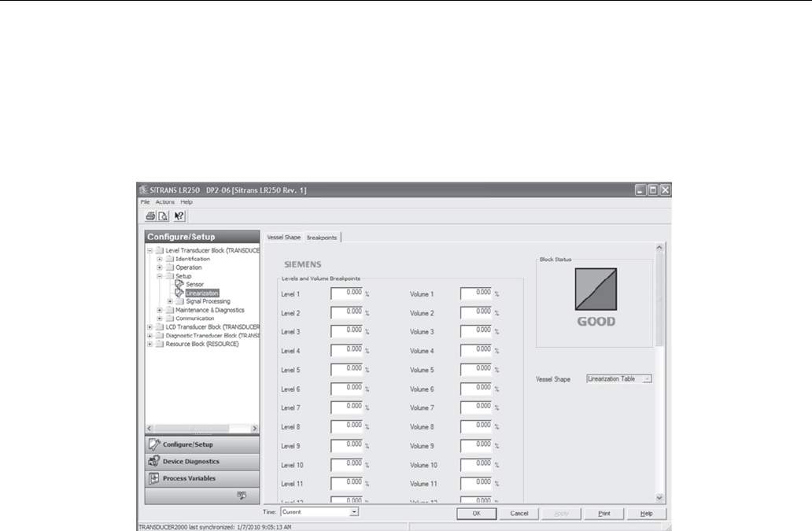Open the Device Diagnostics navigation pane

(202, 461)
